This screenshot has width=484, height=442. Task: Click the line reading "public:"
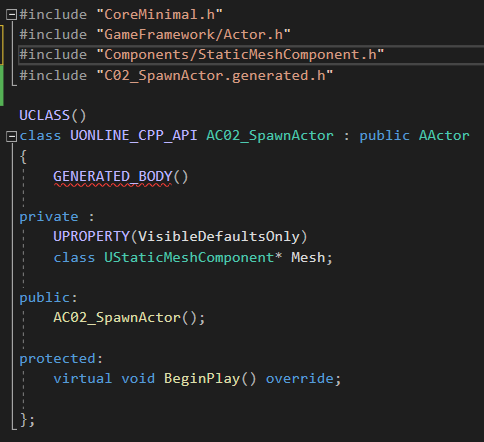(x=48, y=298)
